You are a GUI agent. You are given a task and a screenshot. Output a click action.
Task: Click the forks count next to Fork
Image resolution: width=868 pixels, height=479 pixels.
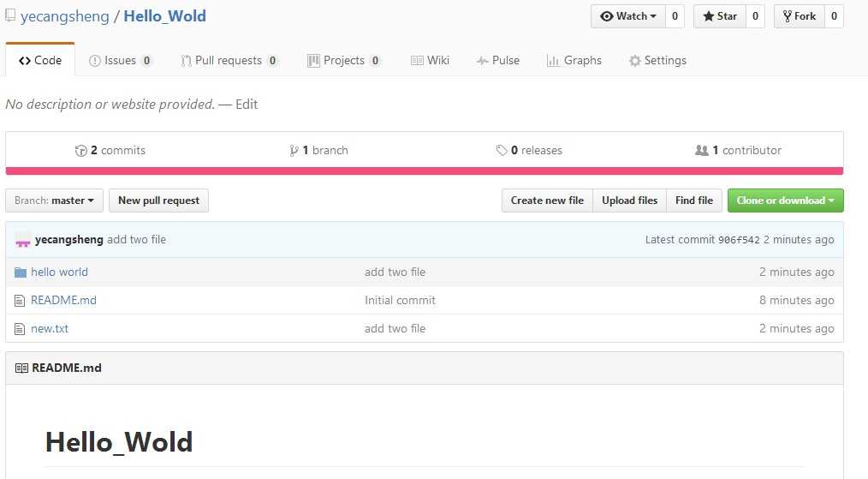(x=835, y=16)
